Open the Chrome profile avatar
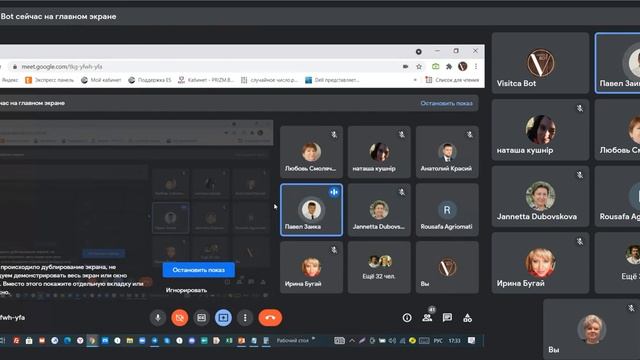 [x=462, y=66]
